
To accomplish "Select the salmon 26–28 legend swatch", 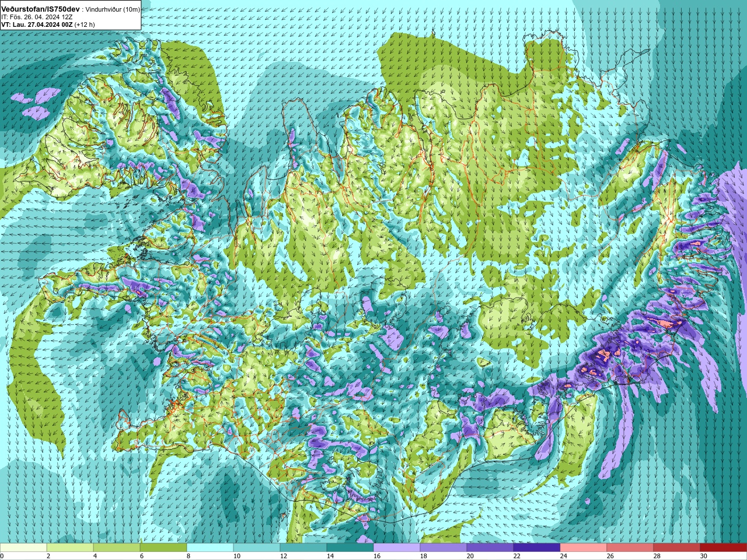I will (630, 548).
